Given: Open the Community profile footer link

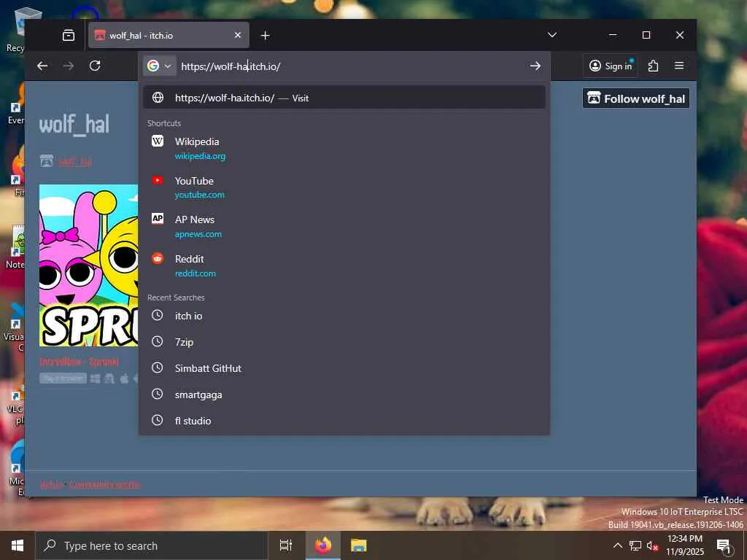Looking at the screenshot, I should pyautogui.click(x=104, y=485).
